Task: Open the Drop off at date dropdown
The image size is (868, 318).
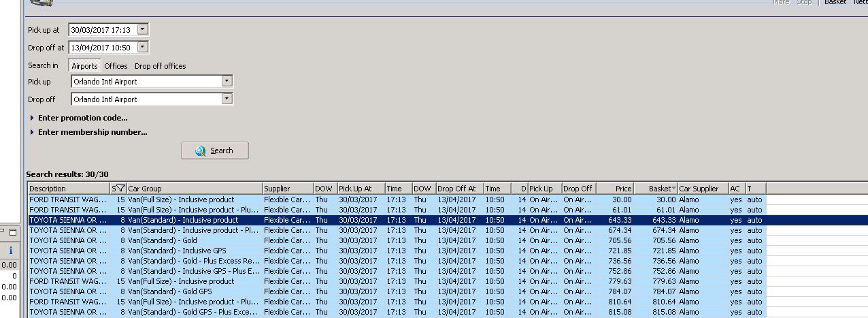Action: pos(142,47)
